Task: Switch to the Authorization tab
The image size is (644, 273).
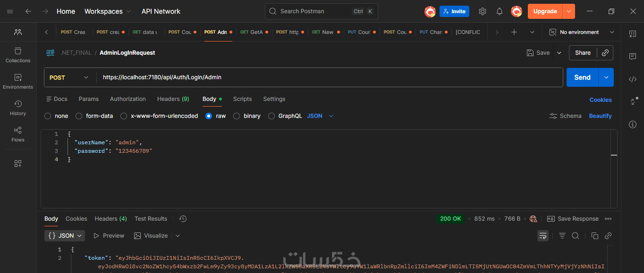Action: [128, 99]
